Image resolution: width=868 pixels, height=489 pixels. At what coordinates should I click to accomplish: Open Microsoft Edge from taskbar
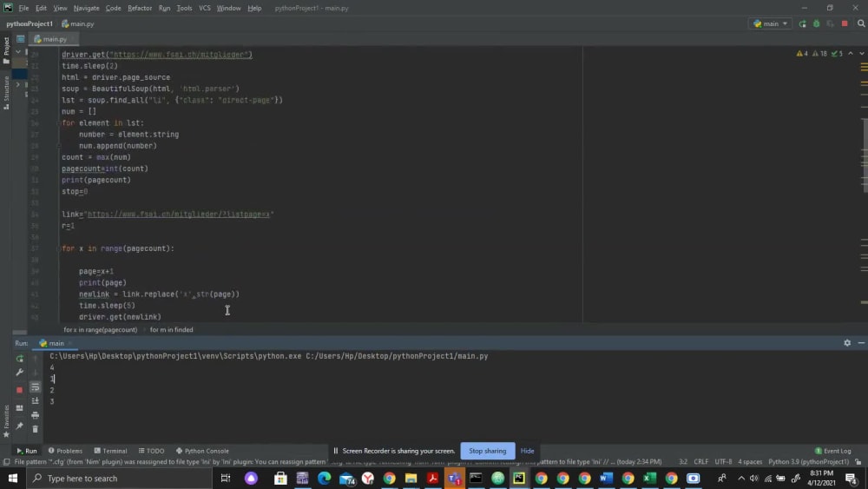324,478
